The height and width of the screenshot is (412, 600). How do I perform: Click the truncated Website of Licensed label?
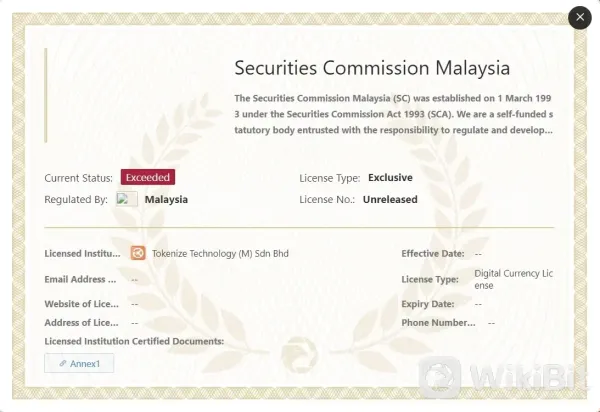[81, 303]
